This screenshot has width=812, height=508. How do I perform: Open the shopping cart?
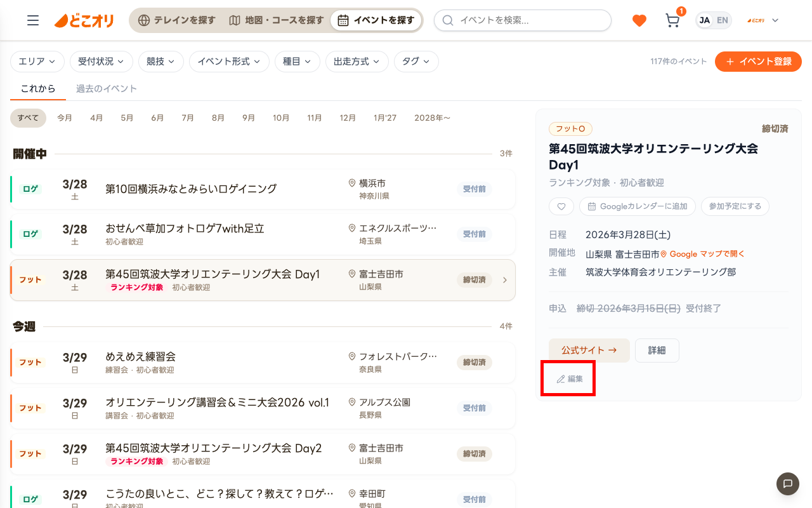[x=672, y=20]
